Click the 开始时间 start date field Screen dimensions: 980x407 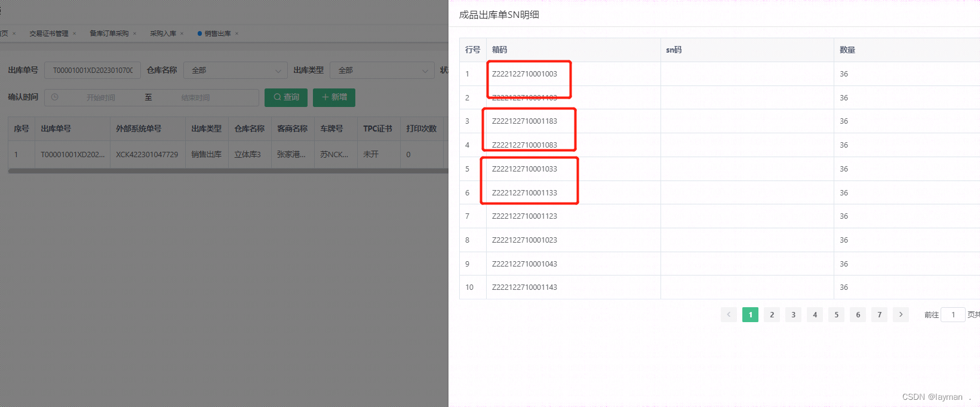point(100,97)
